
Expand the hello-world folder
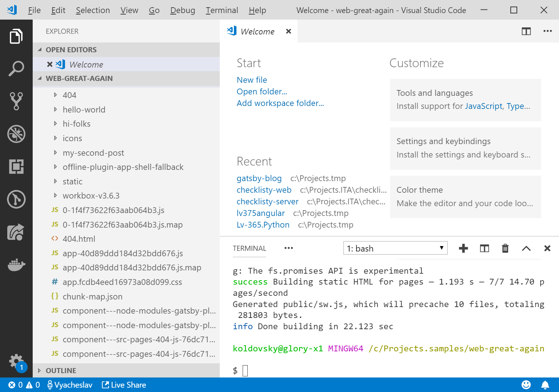tap(126, 110)
